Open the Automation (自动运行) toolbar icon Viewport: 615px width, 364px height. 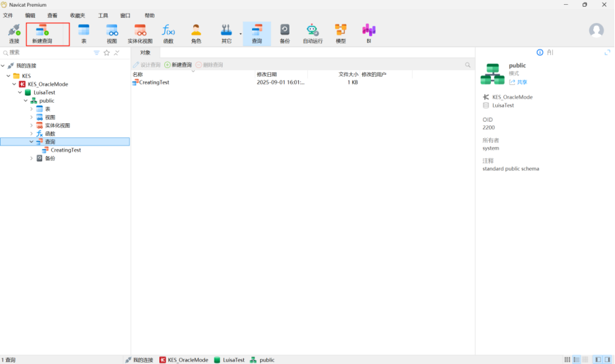(x=313, y=33)
